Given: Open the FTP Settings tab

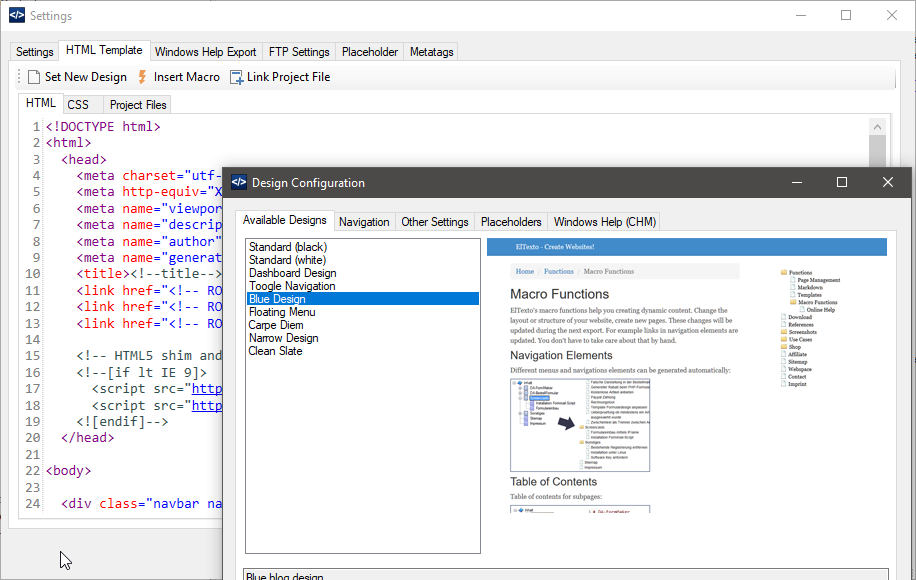Looking at the screenshot, I should [299, 52].
